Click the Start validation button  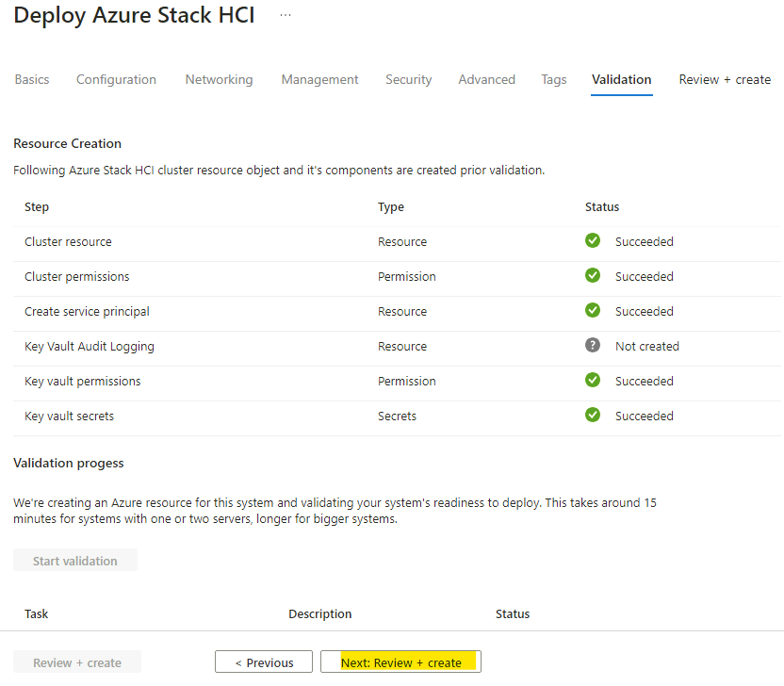pos(75,561)
